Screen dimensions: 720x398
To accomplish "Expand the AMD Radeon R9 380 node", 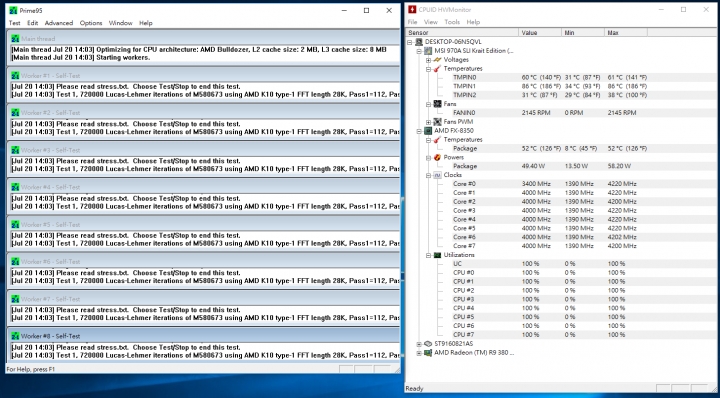I will coord(419,353).
